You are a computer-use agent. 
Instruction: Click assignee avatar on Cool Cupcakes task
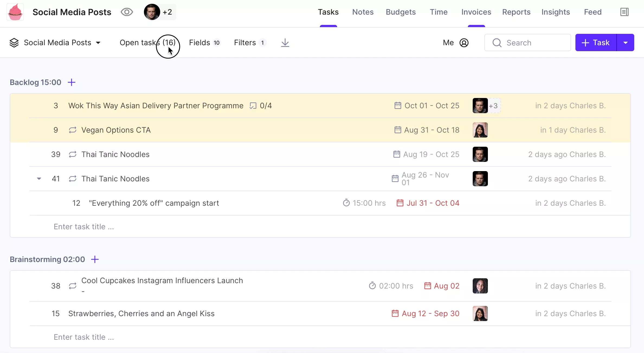tap(480, 286)
